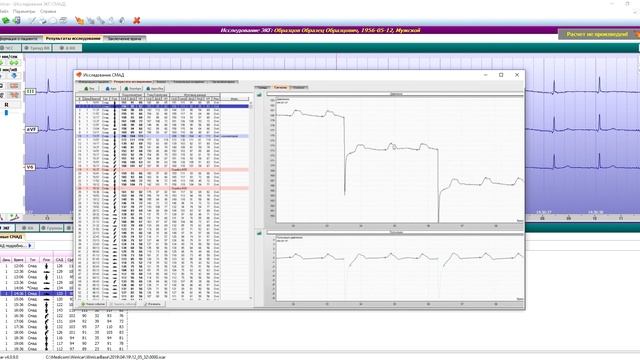Click the Тренд ВВ button
Screen dimensions: 640x360
point(37,48)
